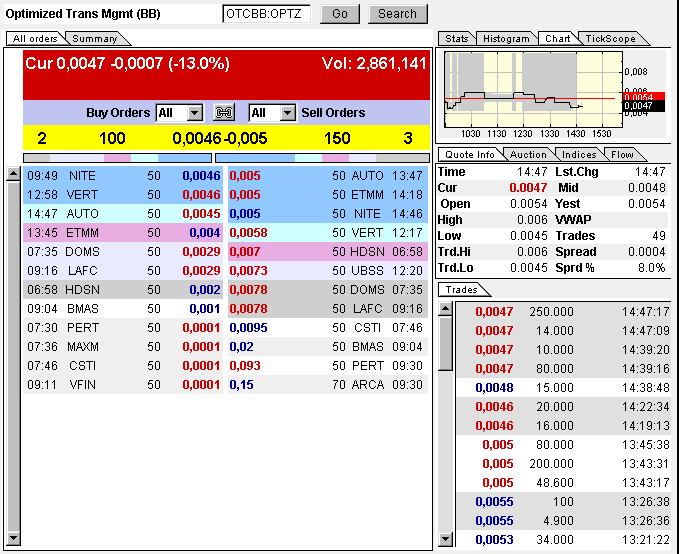681x554 pixels.
Task: Select the LAFC buy order at 09:16
Action: (123, 270)
